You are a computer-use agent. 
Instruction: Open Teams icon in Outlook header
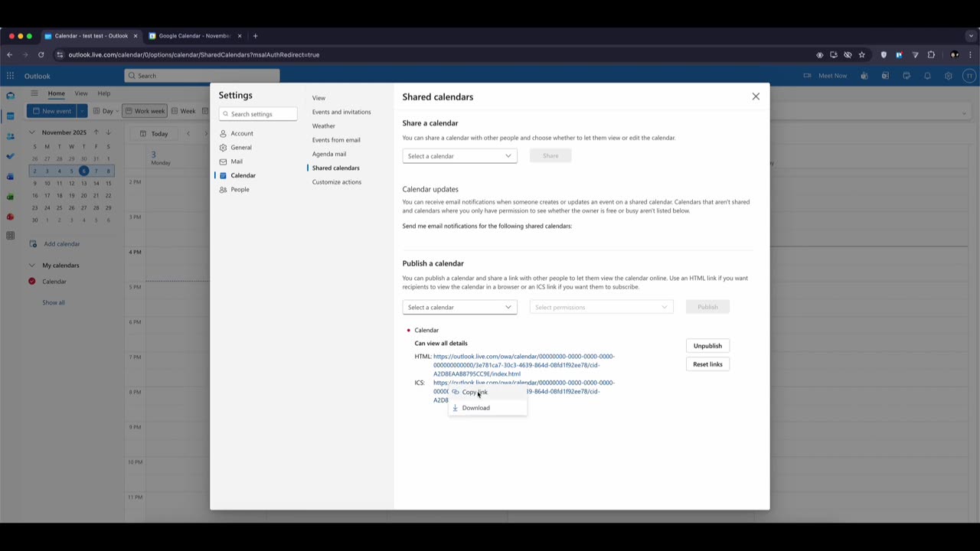point(864,76)
